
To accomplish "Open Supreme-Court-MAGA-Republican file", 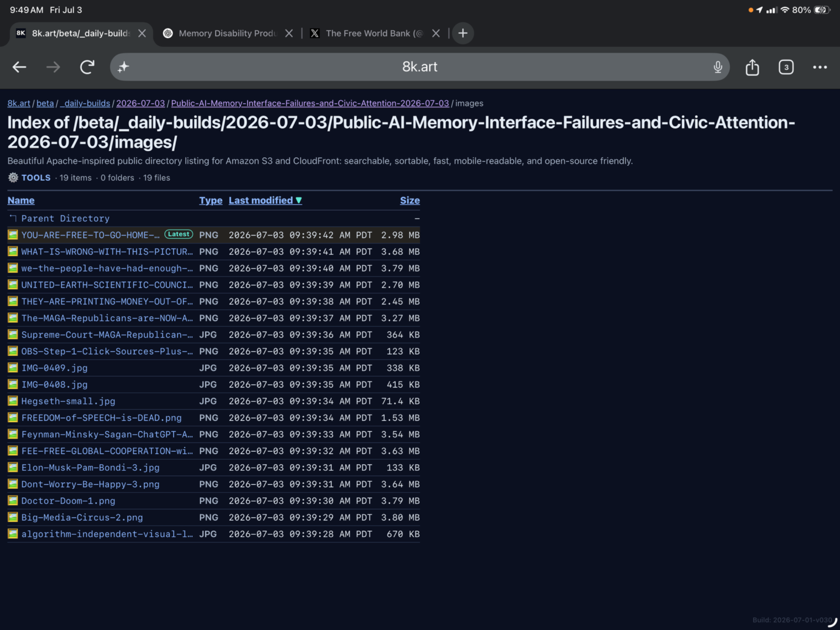I will [107, 335].
